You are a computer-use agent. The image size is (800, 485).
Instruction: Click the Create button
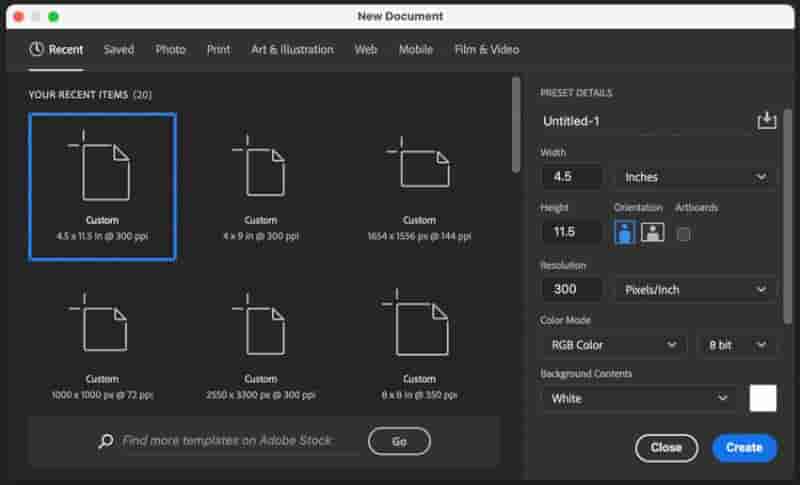[x=744, y=448]
